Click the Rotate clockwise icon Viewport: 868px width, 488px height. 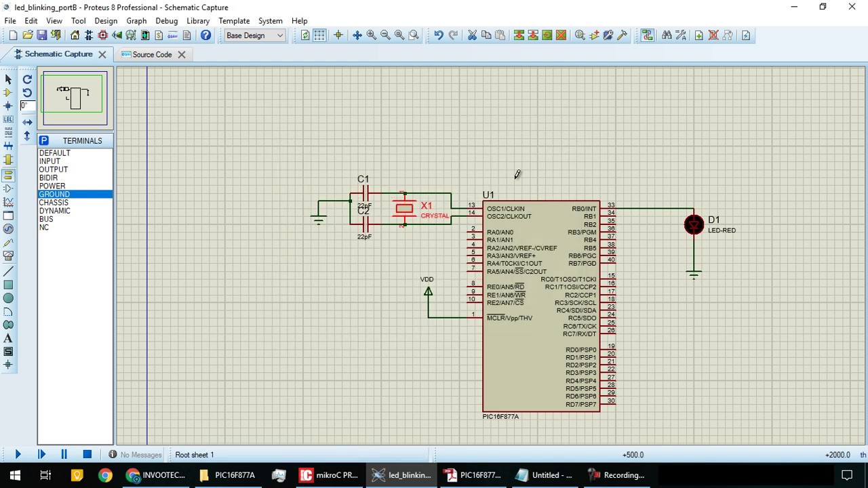pyautogui.click(x=27, y=79)
